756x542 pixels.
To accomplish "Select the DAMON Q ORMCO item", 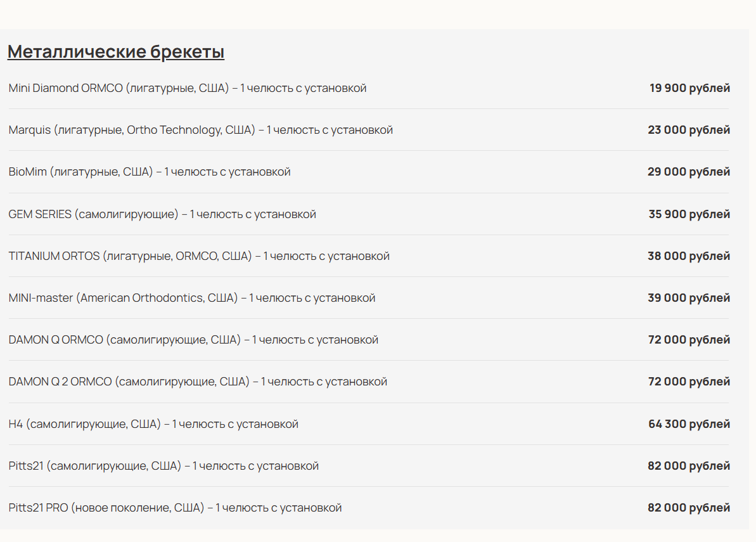I will coord(193,340).
